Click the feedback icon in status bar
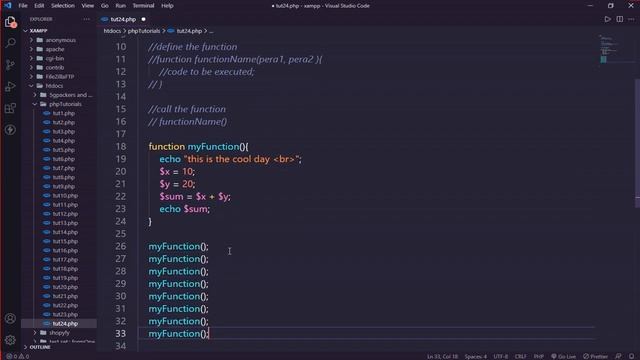 (x=618, y=356)
